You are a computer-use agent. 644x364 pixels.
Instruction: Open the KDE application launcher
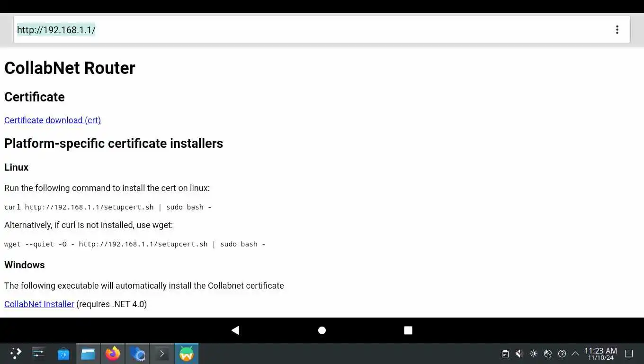pyautogui.click(x=16, y=354)
